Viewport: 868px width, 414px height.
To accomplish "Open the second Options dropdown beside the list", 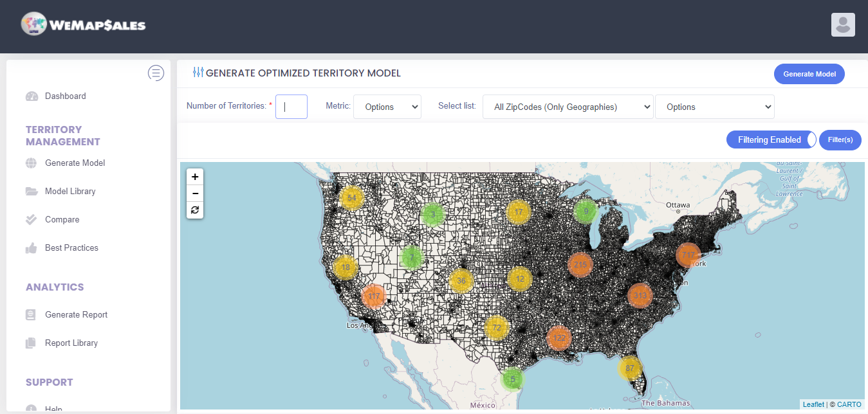I will 714,107.
